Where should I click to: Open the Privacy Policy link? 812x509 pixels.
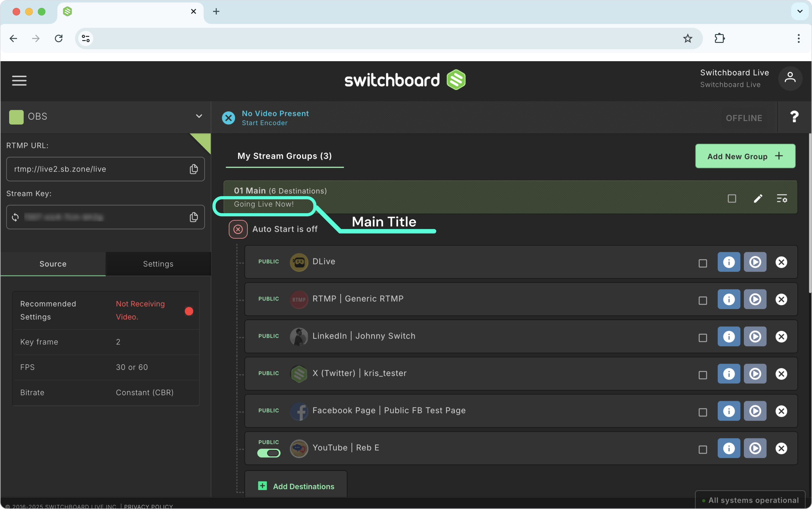148,506
